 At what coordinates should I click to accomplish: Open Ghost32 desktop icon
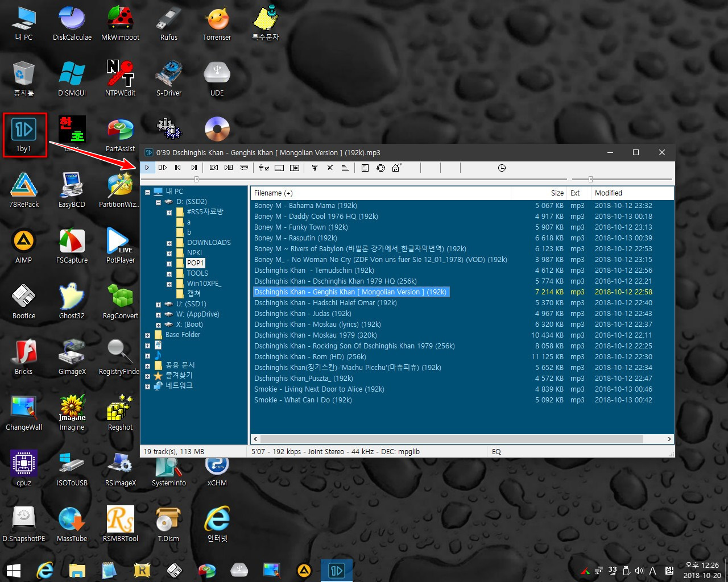(x=72, y=302)
